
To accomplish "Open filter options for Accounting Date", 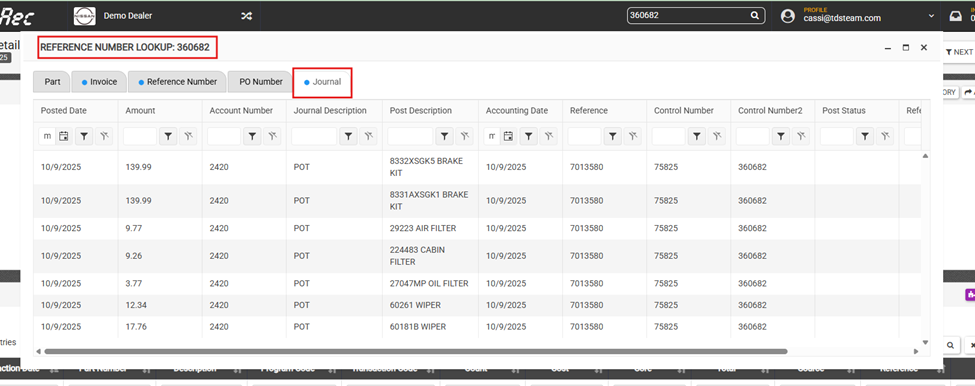I will (x=529, y=136).
